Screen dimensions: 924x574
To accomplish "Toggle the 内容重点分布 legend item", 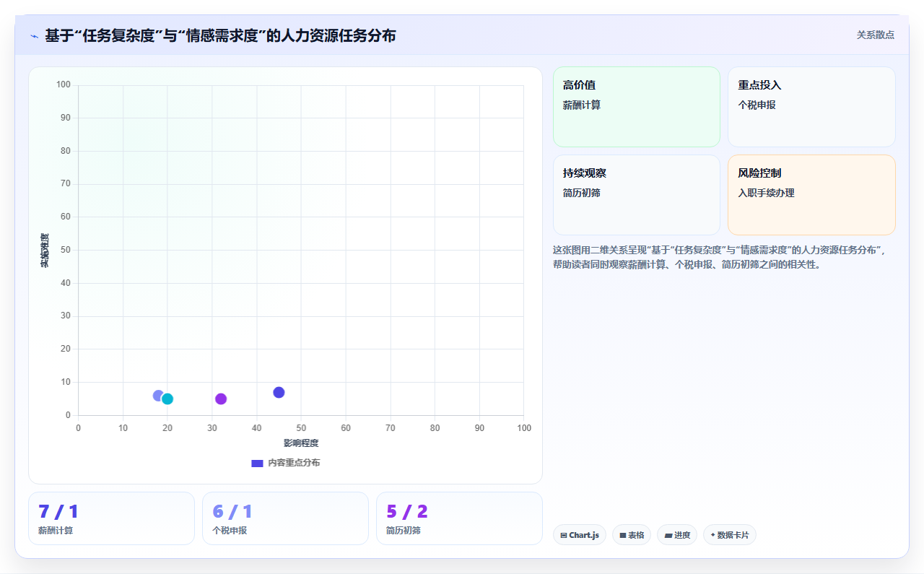I will click(x=286, y=463).
